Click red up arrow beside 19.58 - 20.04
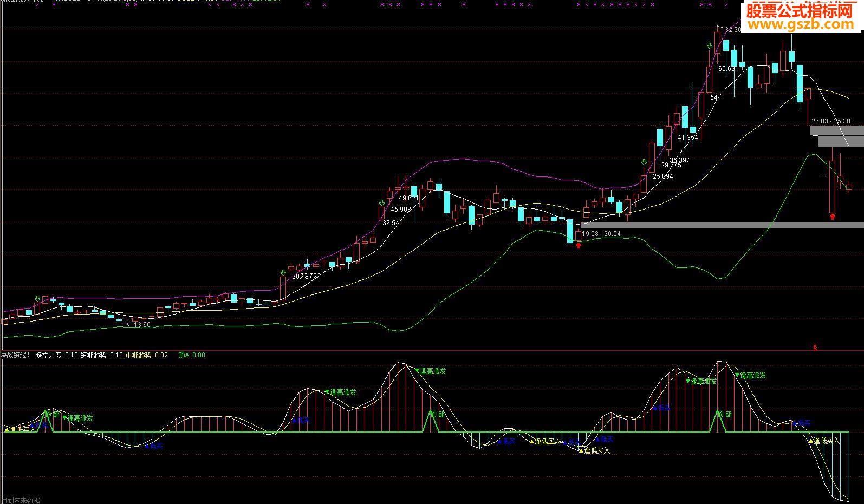864x504 pixels. point(579,245)
